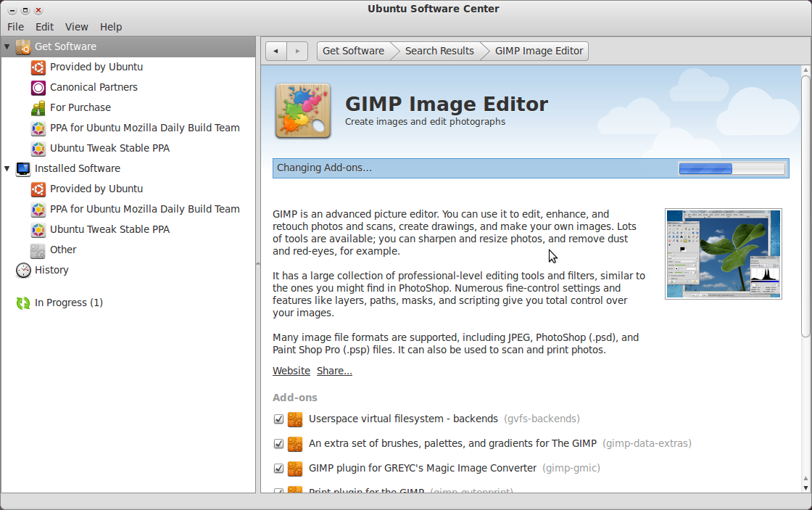The height and width of the screenshot is (510, 812).
Task: Click the Get Software shopping bag icon
Action: click(22, 46)
